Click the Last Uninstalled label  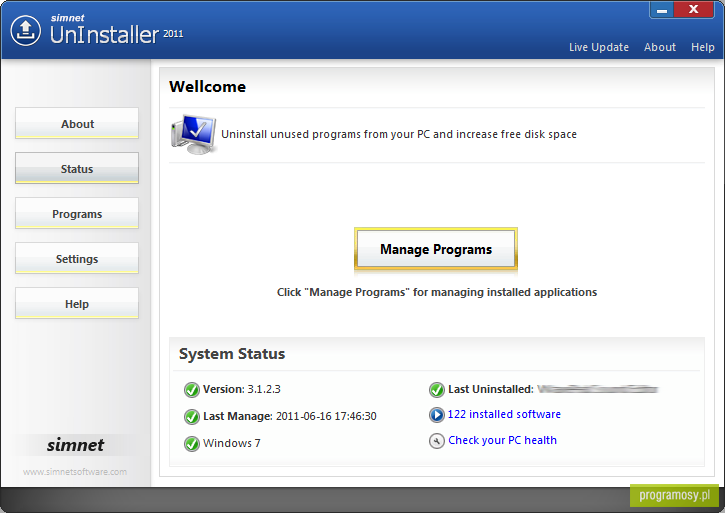click(491, 389)
